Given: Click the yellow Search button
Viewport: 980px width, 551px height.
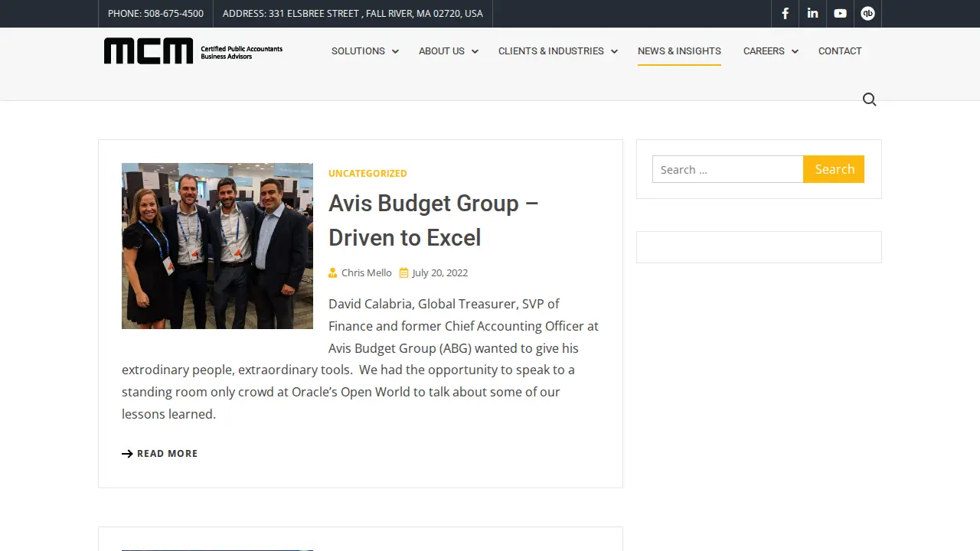Looking at the screenshot, I should click(834, 169).
